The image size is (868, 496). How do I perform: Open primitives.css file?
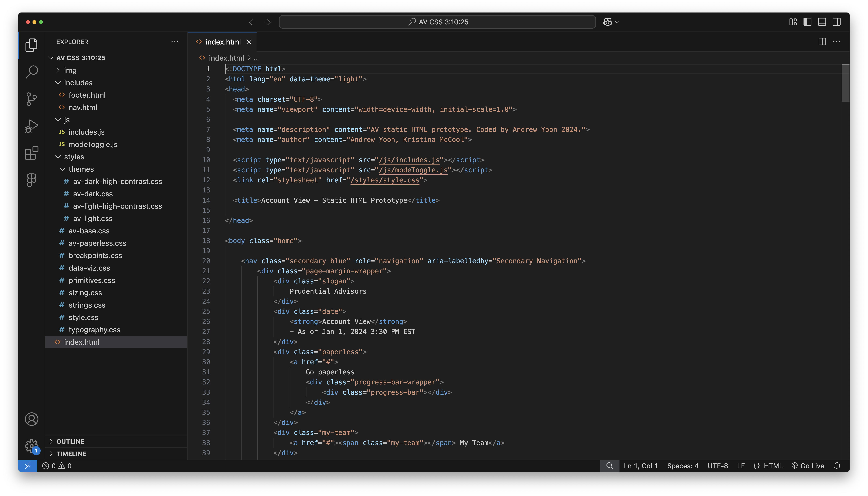point(116,280)
